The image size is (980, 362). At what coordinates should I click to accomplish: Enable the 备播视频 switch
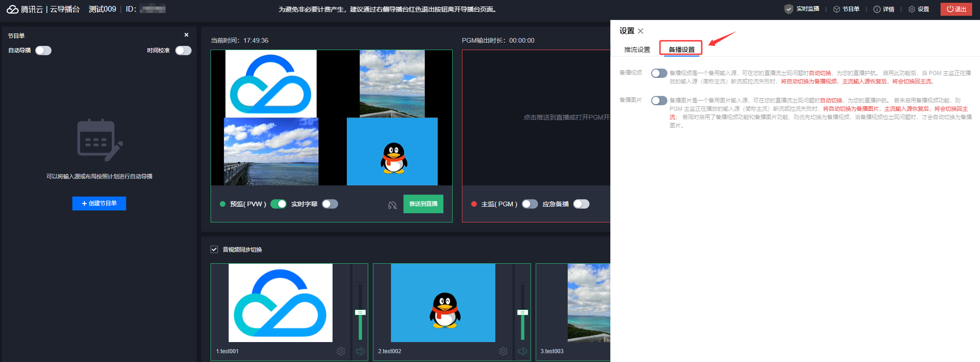[659, 73]
